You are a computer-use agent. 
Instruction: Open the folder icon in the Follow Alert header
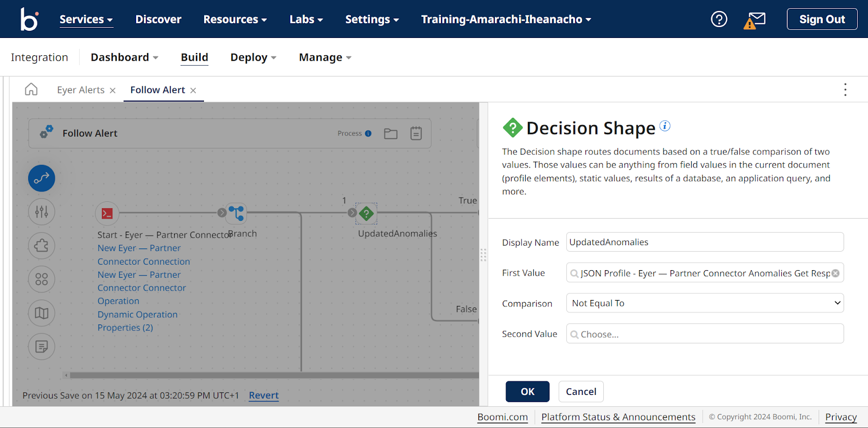coord(391,133)
